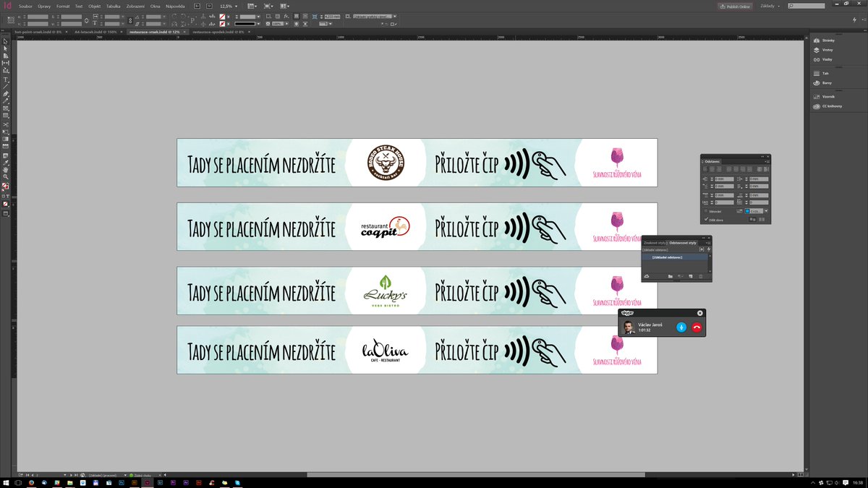Open shading color dropdown in Odstavec panel

coord(765,211)
